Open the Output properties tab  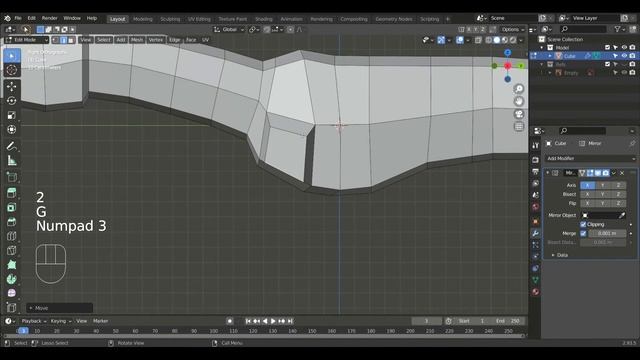tap(536, 172)
